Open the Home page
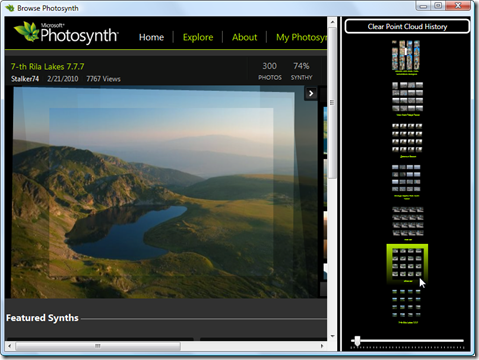 tap(151, 37)
